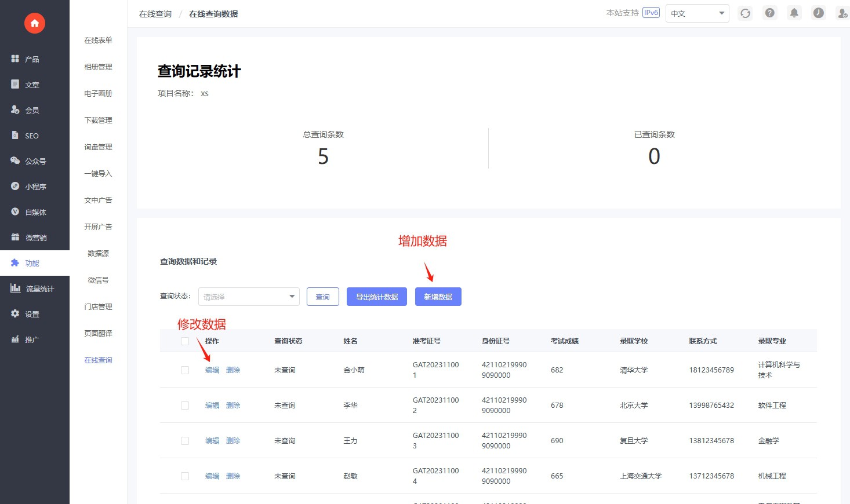
Task: Open the 中文 language dropdown
Action: (x=697, y=13)
